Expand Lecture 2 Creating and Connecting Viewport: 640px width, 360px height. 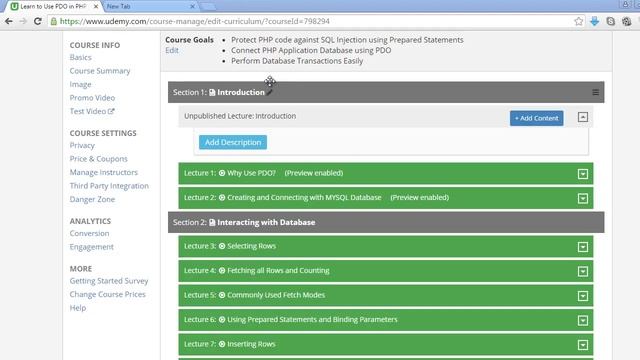[583, 198]
